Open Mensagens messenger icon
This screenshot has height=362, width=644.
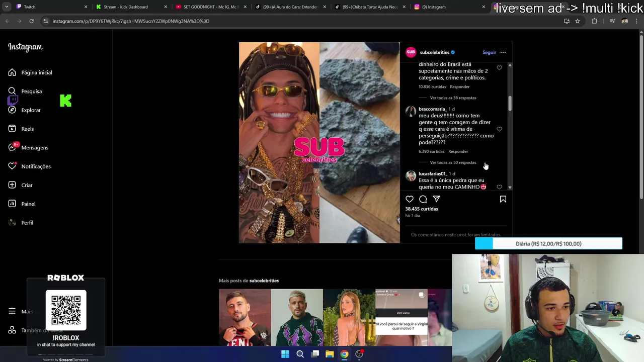click(12, 147)
